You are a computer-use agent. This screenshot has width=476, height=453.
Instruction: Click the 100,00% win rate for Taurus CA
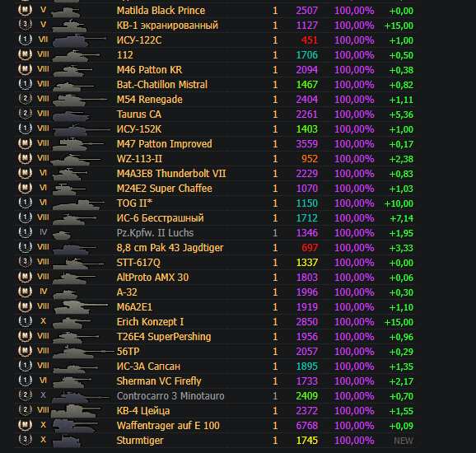click(x=354, y=114)
